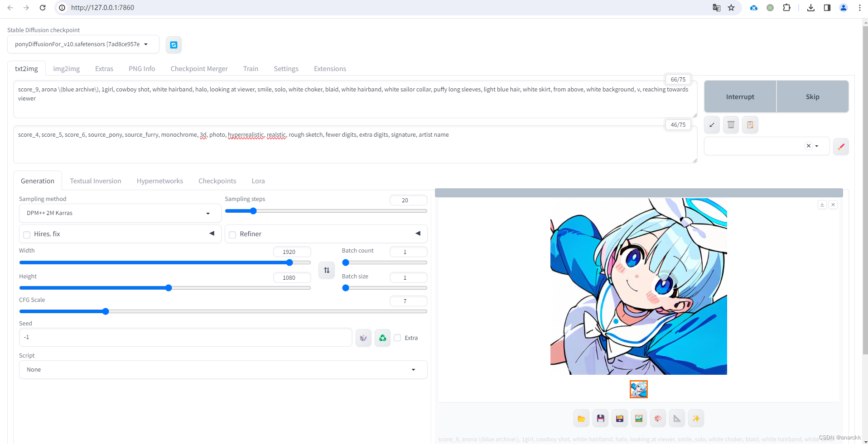Refresh the checkpoint list with blue icon
The height and width of the screenshot is (444, 868).
[x=174, y=45]
